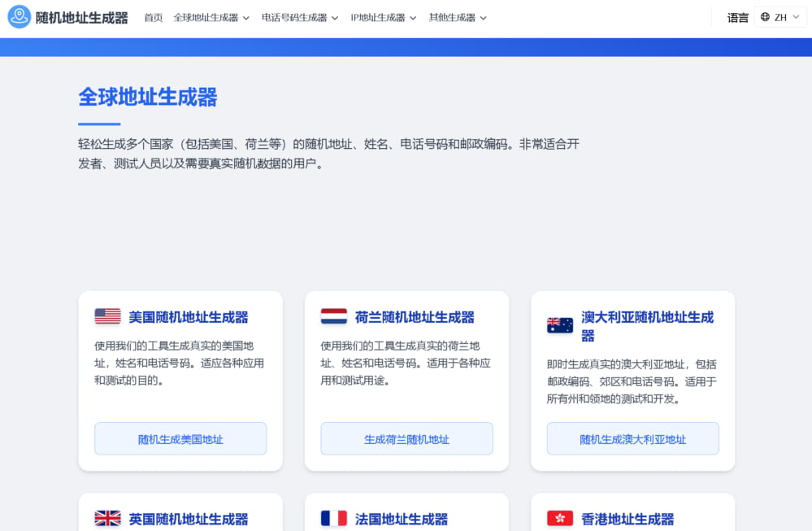Click the 随机地址生成器 site name
The image size is (812, 531).
[82, 18]
